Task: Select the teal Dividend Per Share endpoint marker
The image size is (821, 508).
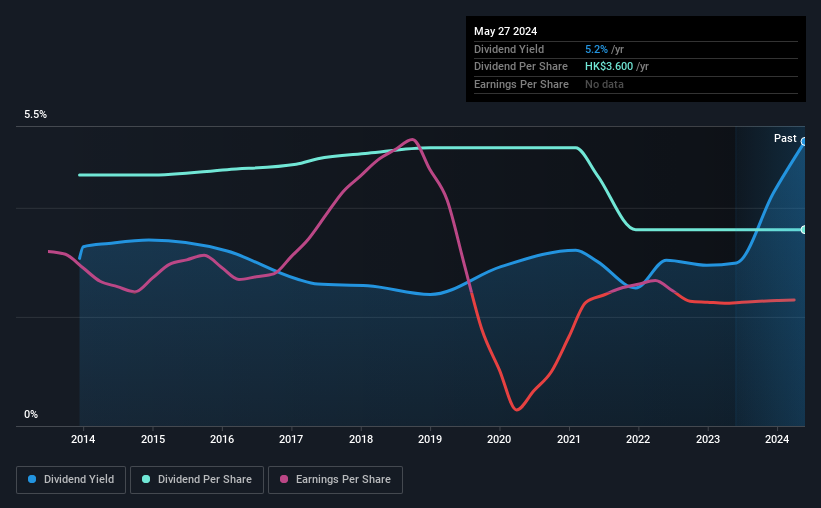Action: 804,230
